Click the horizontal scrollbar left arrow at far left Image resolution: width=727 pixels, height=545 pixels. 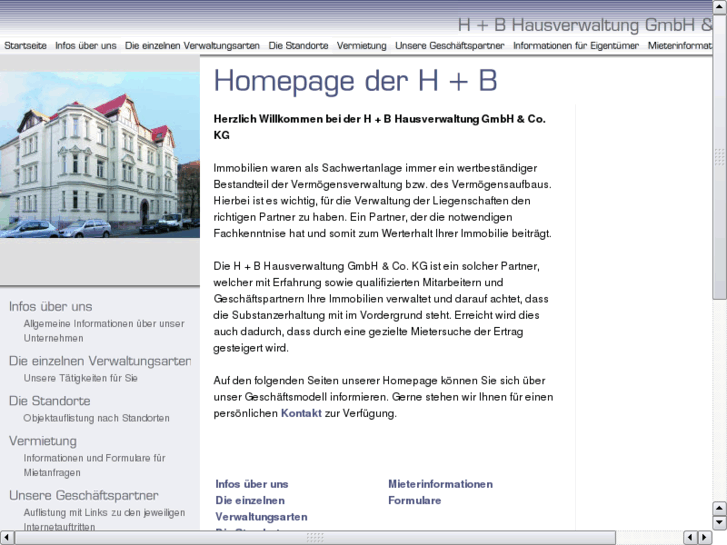(x=6, y=538)
